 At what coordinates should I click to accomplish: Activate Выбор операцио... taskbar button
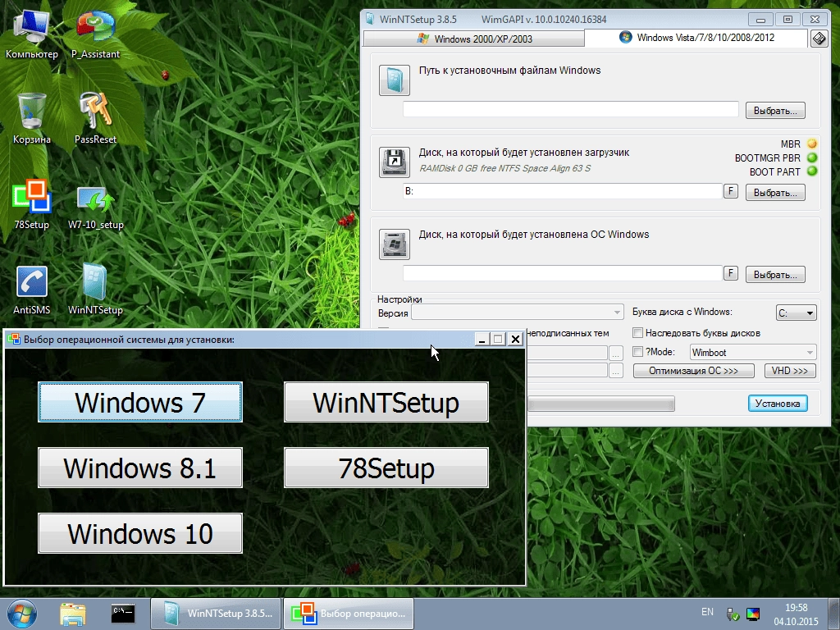pyautogui.click(x=348, y=614)
